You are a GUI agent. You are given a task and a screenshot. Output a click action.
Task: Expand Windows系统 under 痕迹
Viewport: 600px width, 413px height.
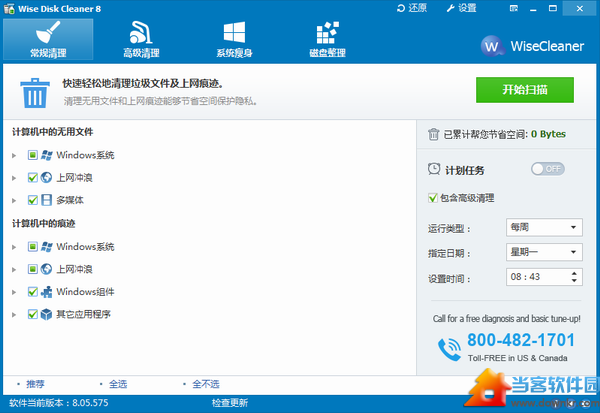coord(14,247)
